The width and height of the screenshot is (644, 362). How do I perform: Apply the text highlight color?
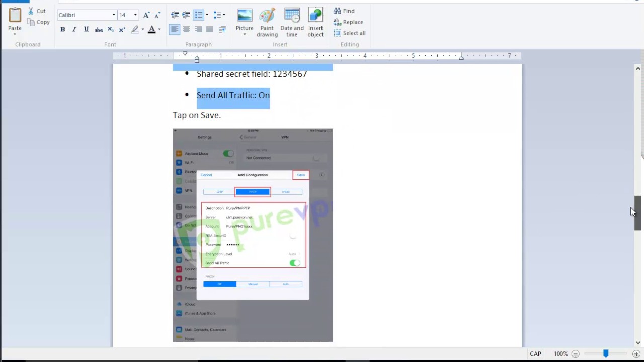point(135,30)
